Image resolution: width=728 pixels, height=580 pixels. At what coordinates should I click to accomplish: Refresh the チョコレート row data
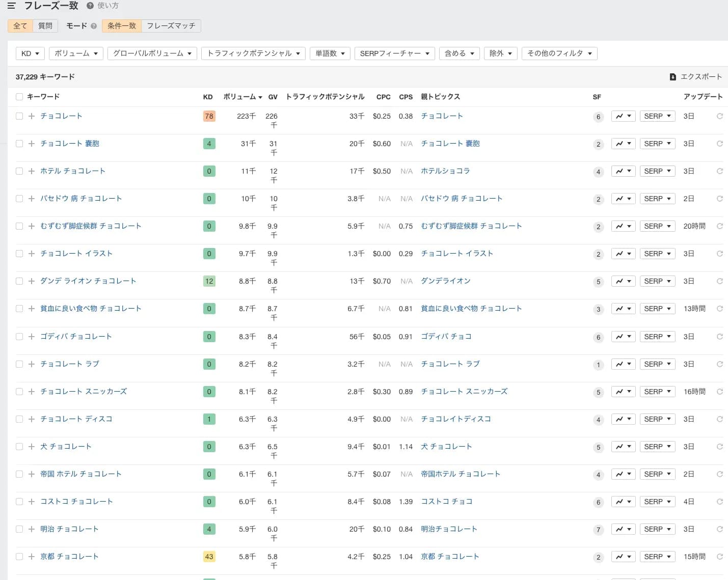(720, 116)
